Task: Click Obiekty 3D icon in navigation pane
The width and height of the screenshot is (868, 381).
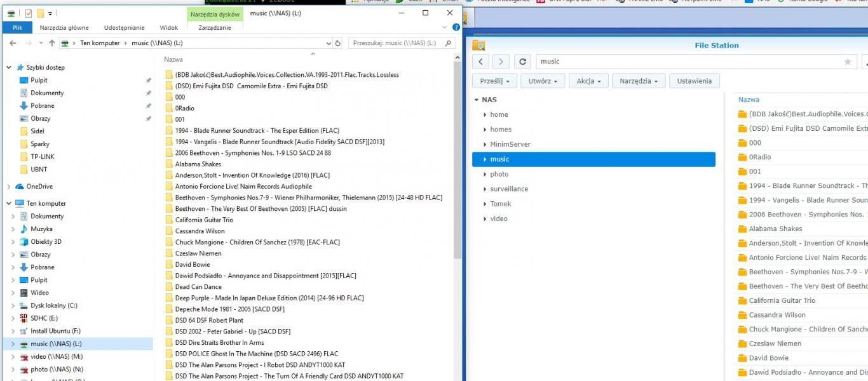Action: point(24,241)
